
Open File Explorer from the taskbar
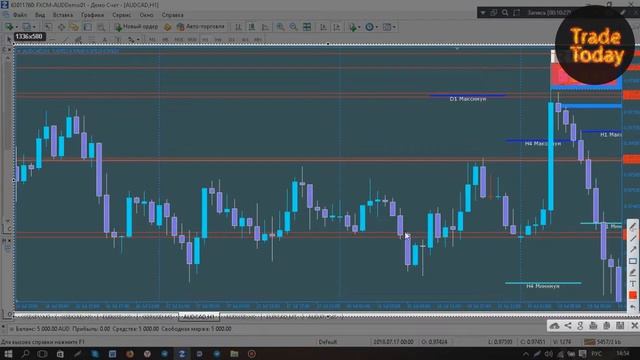[234, 354]
